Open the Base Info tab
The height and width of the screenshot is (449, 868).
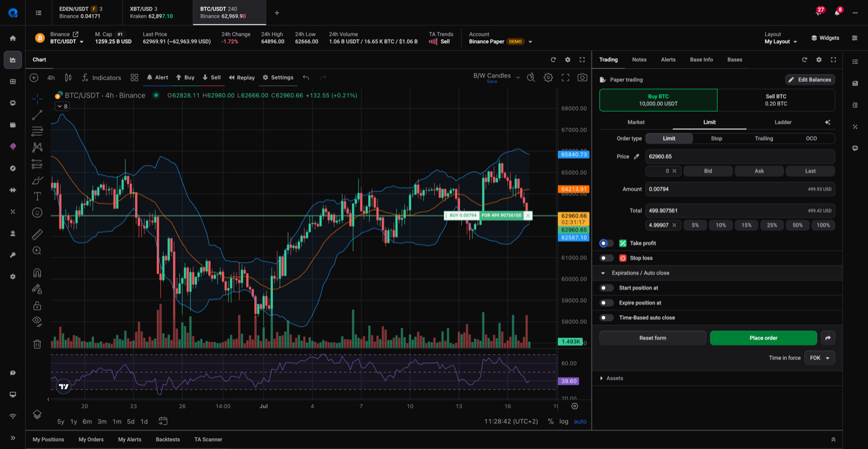tap(701, 60)
